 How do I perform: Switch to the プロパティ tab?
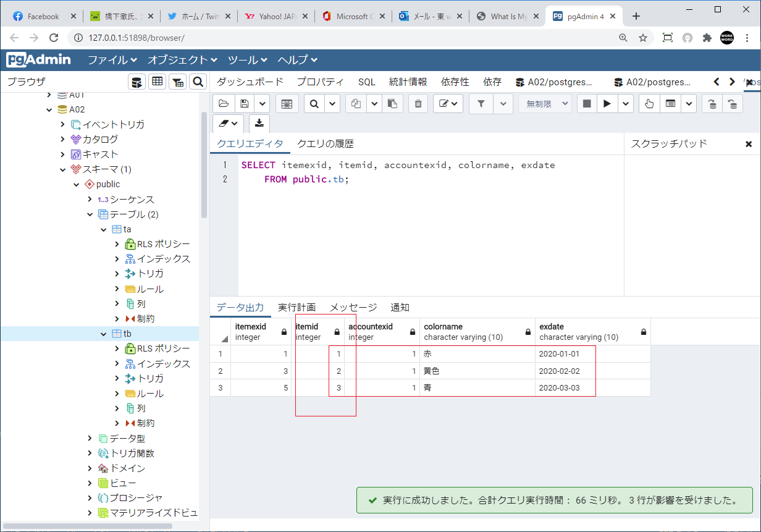click(320, 82)
